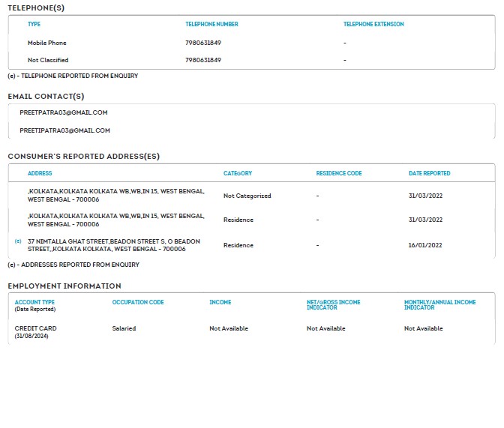This screenshot has width=504, height=428.
Task: Click the CATEGORY column header
Action: click(238, 173)
